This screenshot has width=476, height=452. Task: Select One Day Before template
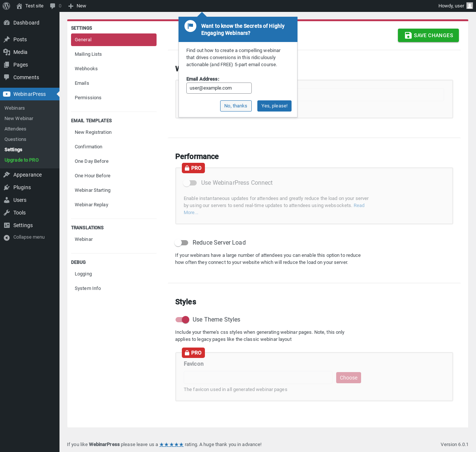tap(114, 161)
